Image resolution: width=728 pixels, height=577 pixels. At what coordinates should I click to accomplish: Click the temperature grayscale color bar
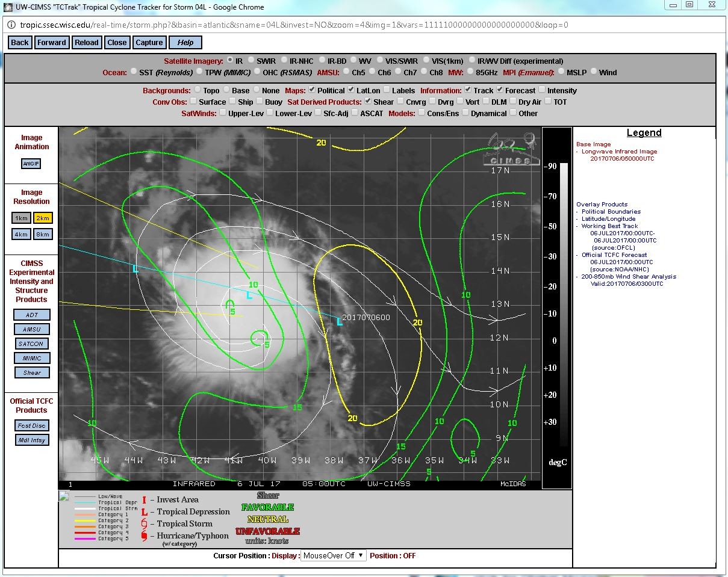coord(564,304)
